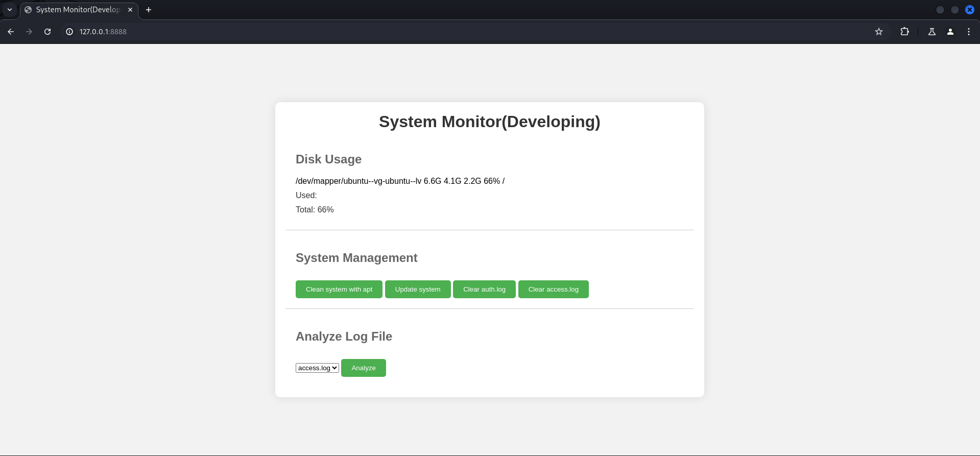The image size is (980, 456).
Task: Open the Chrome Labs flask icon
Action: 931,32
